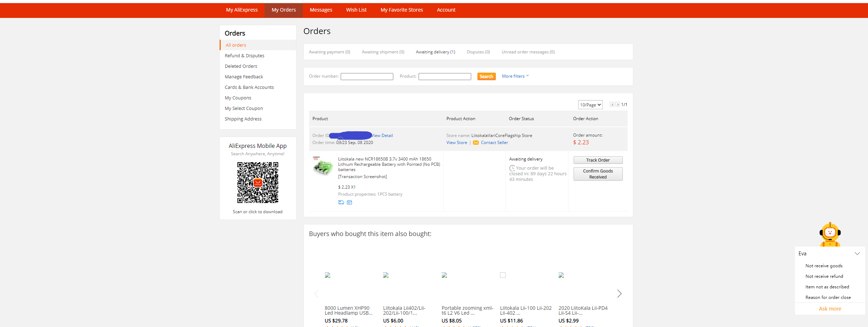Select 'Reason for order close' in Eva chat
This screenshot has height=327, width=868.
[x=828, y=297]
